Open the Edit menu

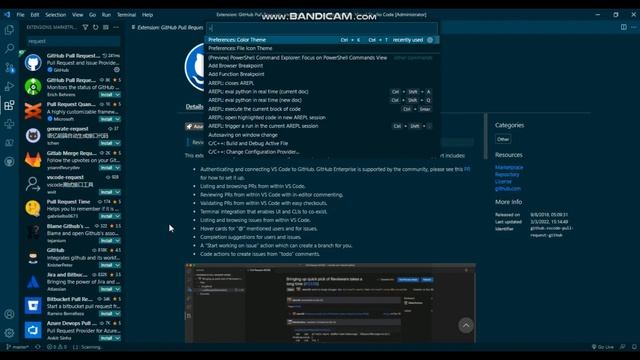[x=35, y=15]
